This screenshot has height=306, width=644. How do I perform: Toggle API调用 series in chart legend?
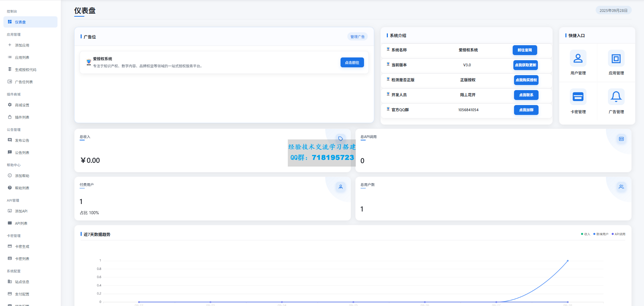618,234
